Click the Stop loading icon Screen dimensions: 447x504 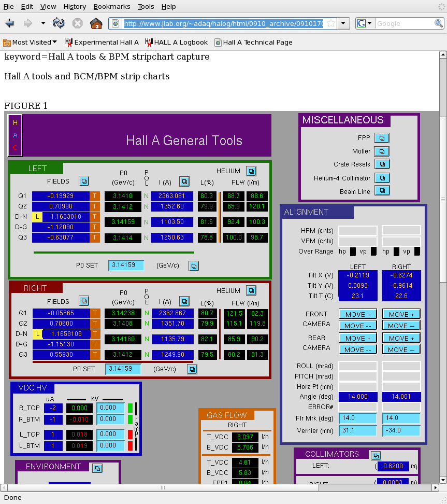tap(77, 23)
